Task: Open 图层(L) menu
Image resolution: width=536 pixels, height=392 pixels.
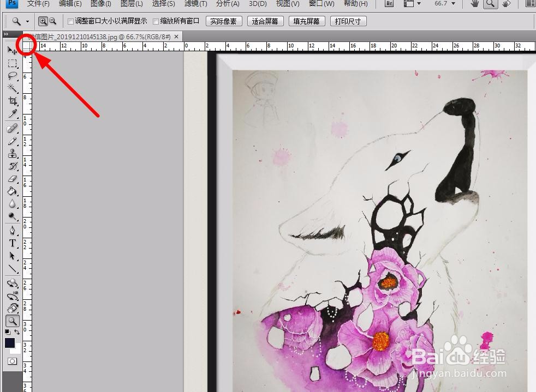Action: 132,4
